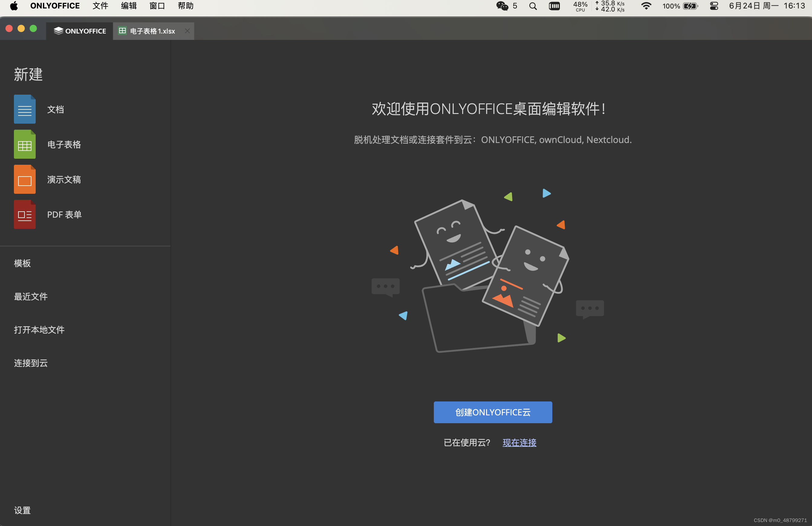Screen dimensions: 812x526
Task: Open the 文件 menu
Action: (x=100, y=6)
